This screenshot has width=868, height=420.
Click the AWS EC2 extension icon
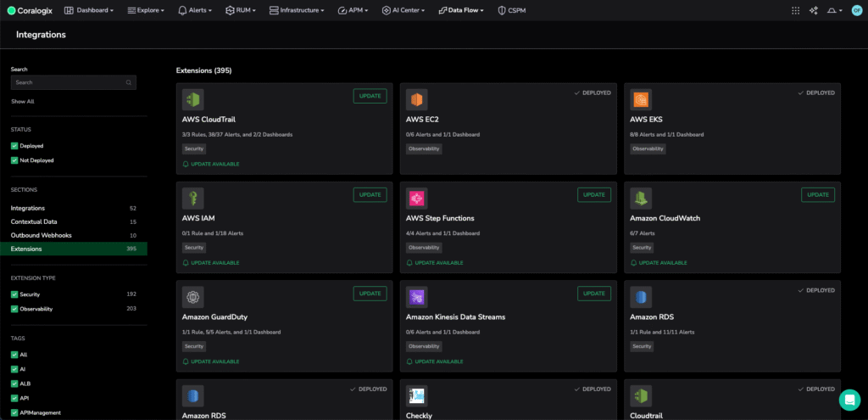coord(417,100)
